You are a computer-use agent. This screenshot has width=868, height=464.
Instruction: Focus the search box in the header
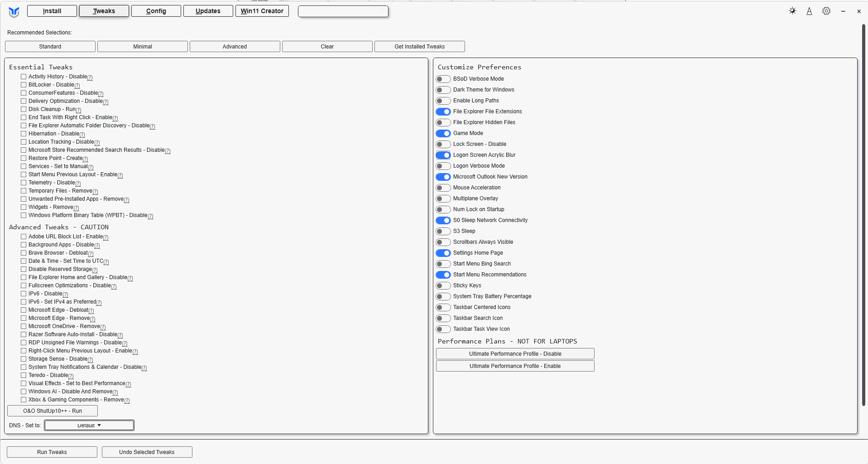[343, 11]
